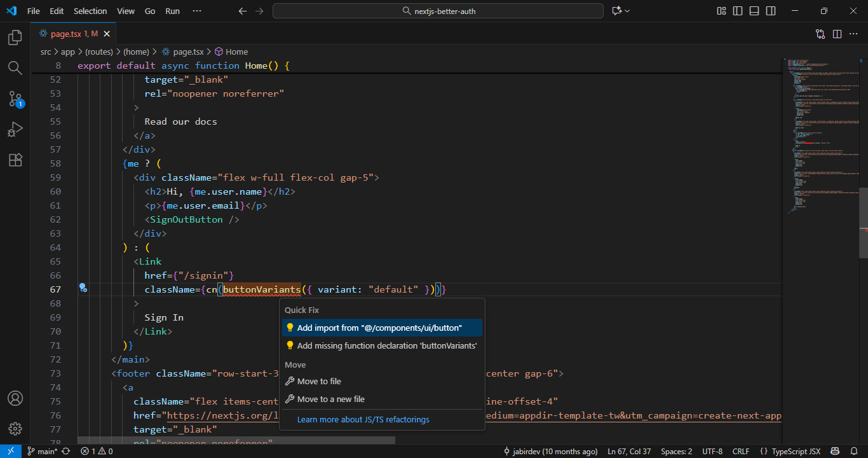868x458 pixels.
Task: Open the Run and Debug view
Action: (14, 129)
